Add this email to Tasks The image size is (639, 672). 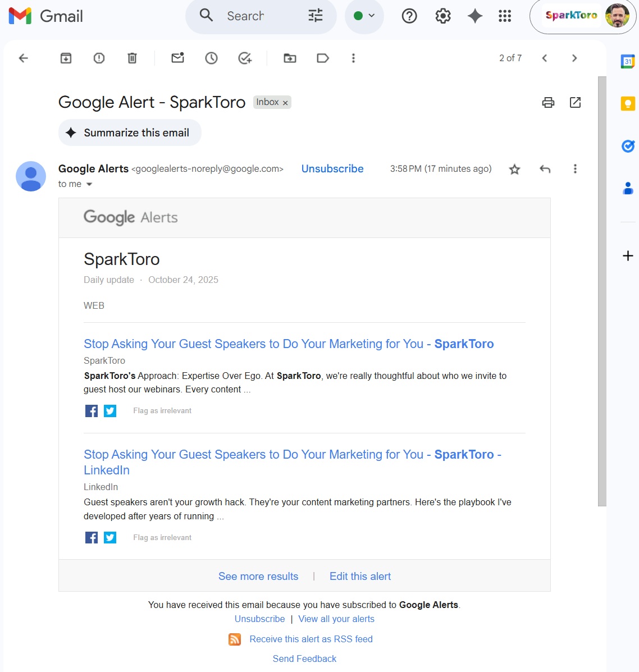click(245, 58)
